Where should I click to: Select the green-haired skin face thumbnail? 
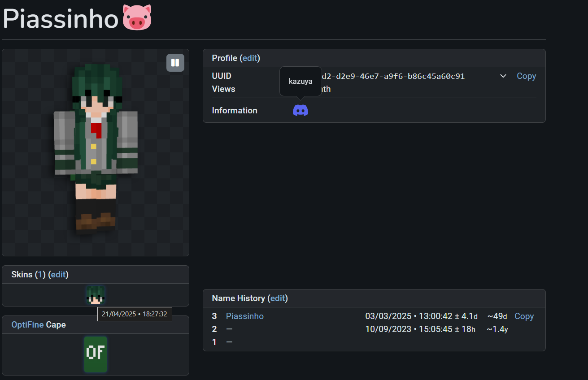tap(96, 295)
